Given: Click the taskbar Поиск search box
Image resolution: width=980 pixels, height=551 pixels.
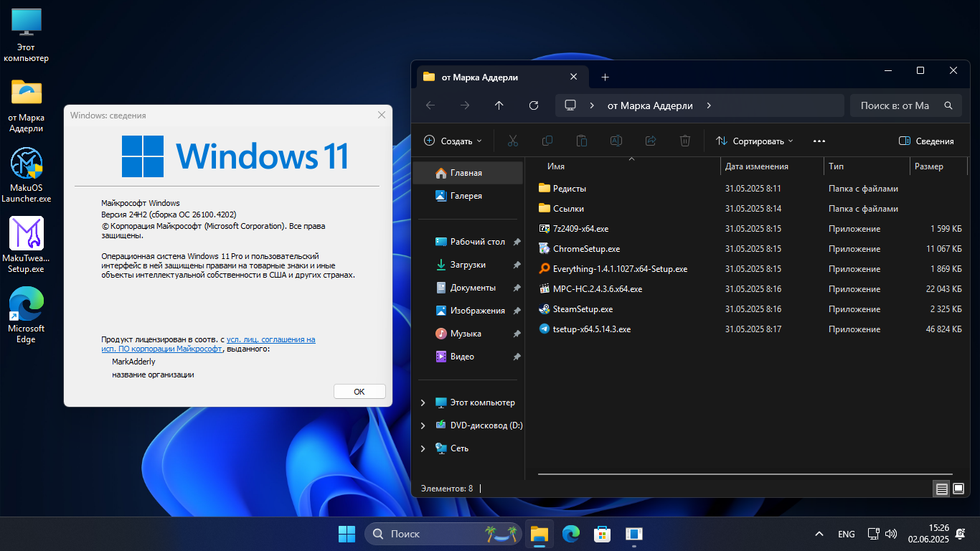Looking at the screenshot, I should 443,534.
